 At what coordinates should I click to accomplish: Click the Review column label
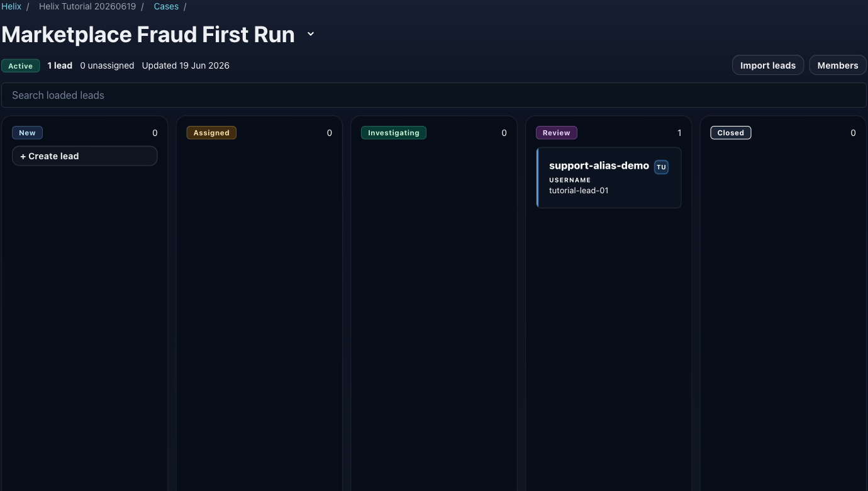(557, 133)
